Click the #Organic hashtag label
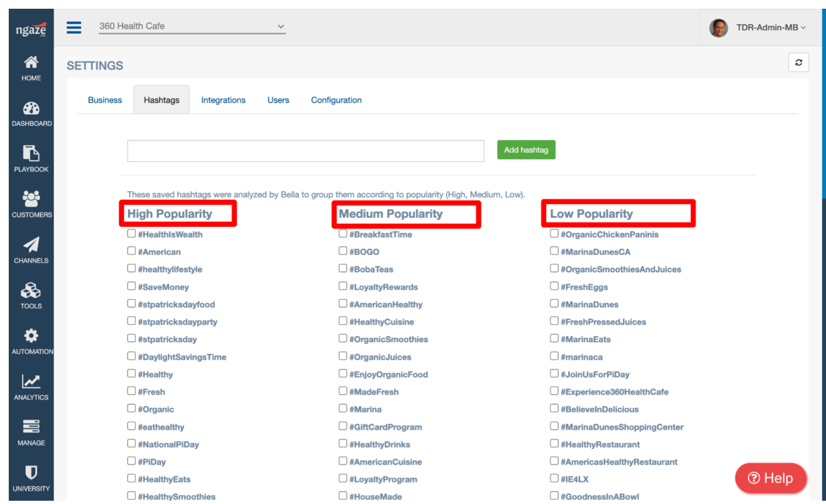Viewport: 826px width, 504px height. click(x=156, y=409)
